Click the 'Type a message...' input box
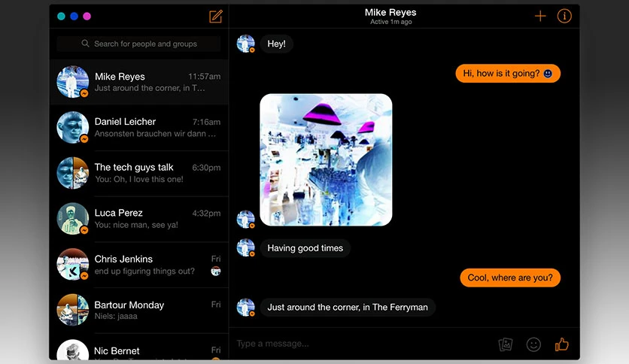Viewport: 629px width, 364px height. coord(361,344)
